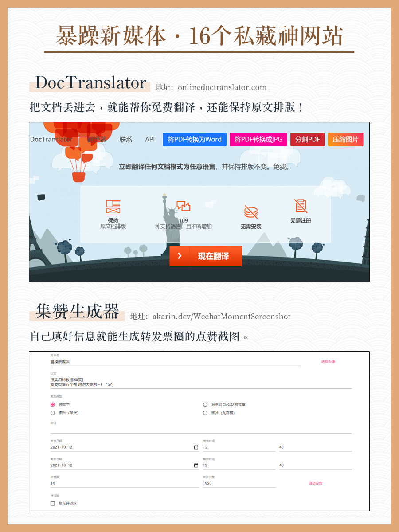Click the DocTranslator logo text

(x=51, y=139)
